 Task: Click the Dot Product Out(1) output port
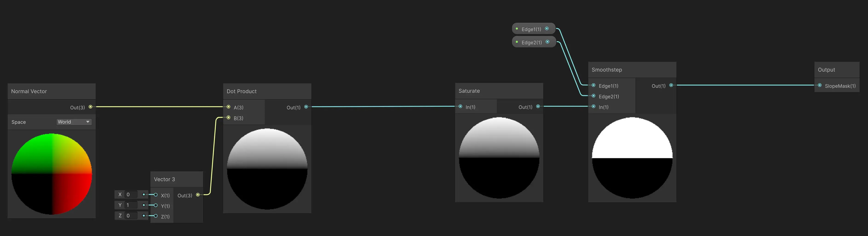(x=306, y=107)
